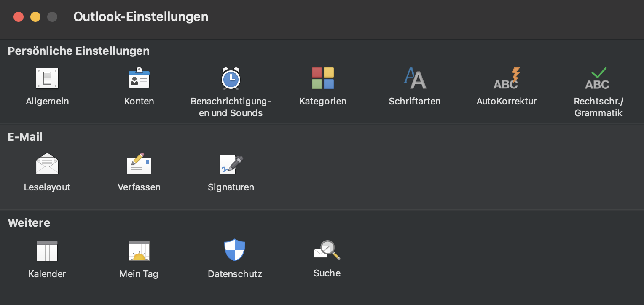Viewport: 644px width, 305px height.
Task: Open the Leselayout settings icon
Action: point(47,163)
